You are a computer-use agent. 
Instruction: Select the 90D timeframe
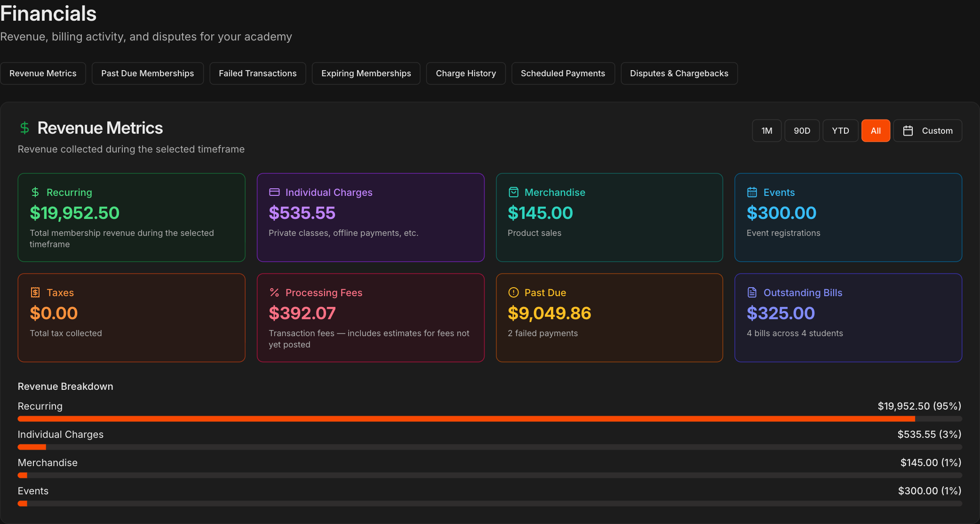pos(802,131)
